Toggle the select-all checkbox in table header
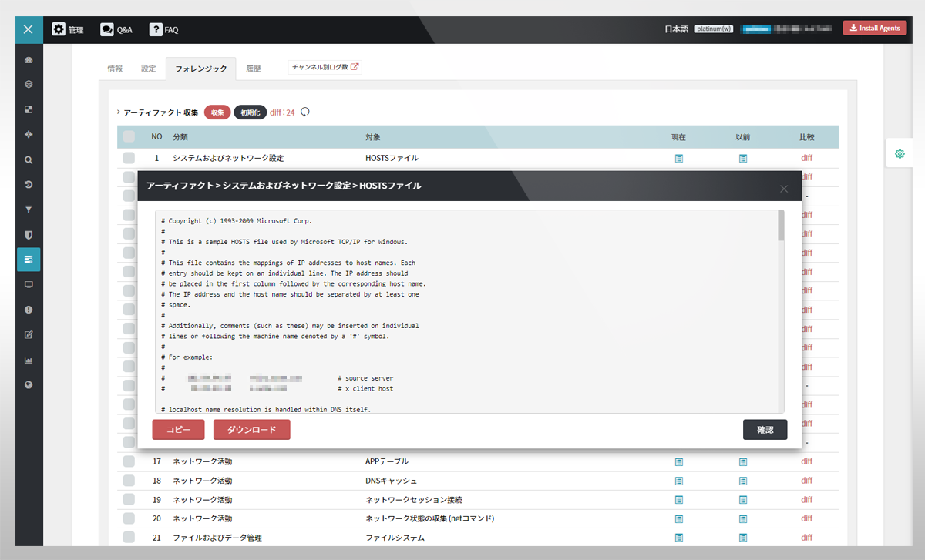This screenshot has width=925, height=560. tap(129, 137)
